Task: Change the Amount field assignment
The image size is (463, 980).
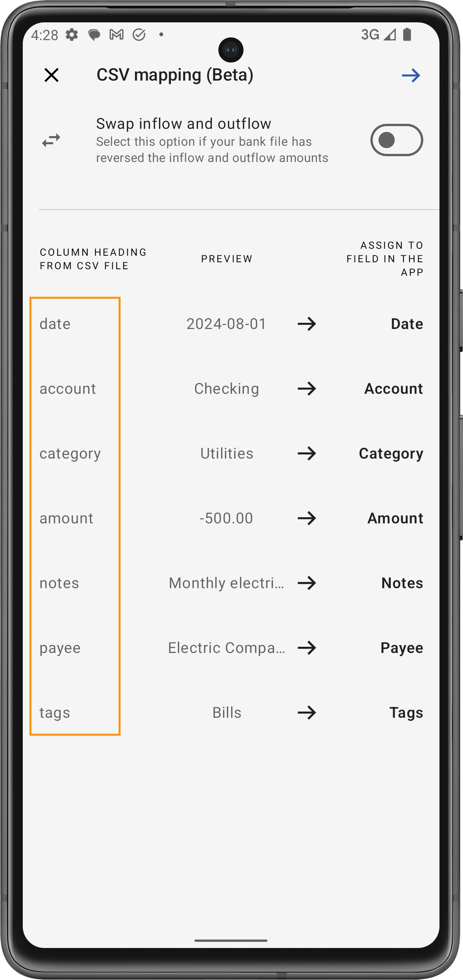Action: [395, 518]
